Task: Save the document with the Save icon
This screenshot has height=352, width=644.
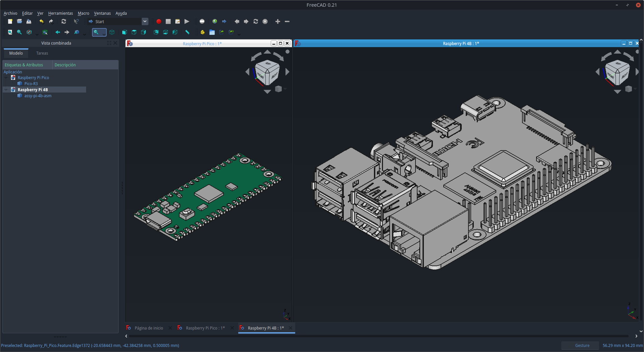Action: 29,21
